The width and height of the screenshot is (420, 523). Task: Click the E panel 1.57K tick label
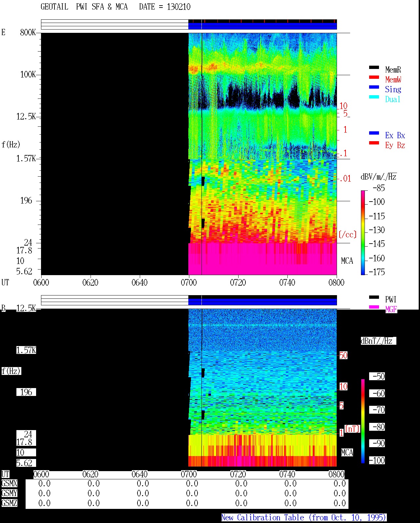[26, 158]
